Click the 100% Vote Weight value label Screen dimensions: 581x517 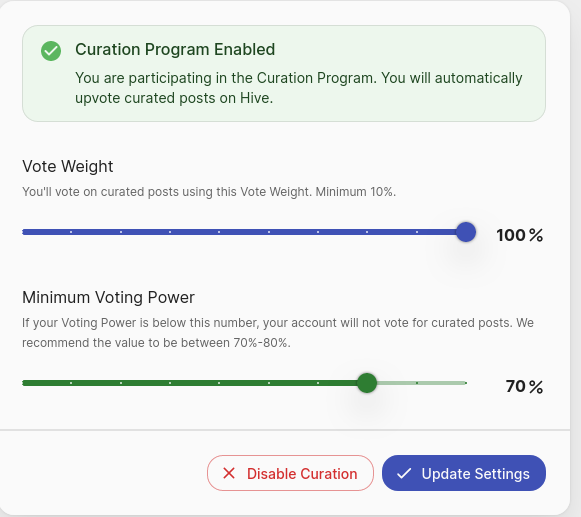pos(519,235)
